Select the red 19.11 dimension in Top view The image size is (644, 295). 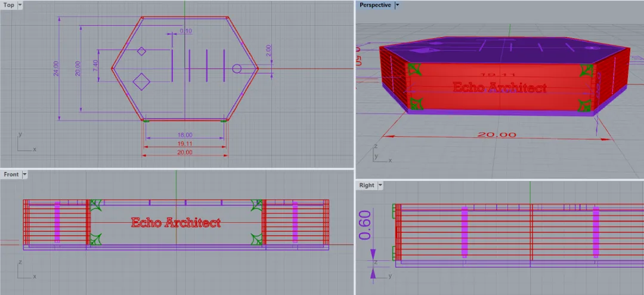click(185, 143)
